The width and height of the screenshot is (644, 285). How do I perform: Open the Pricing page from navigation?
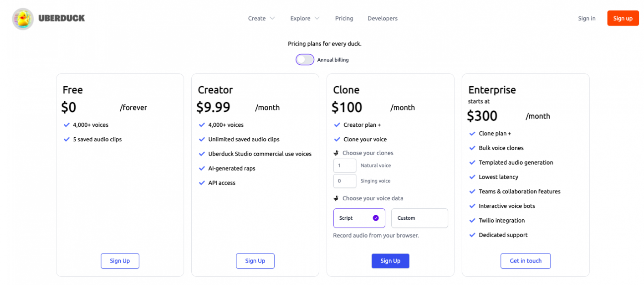344,19
